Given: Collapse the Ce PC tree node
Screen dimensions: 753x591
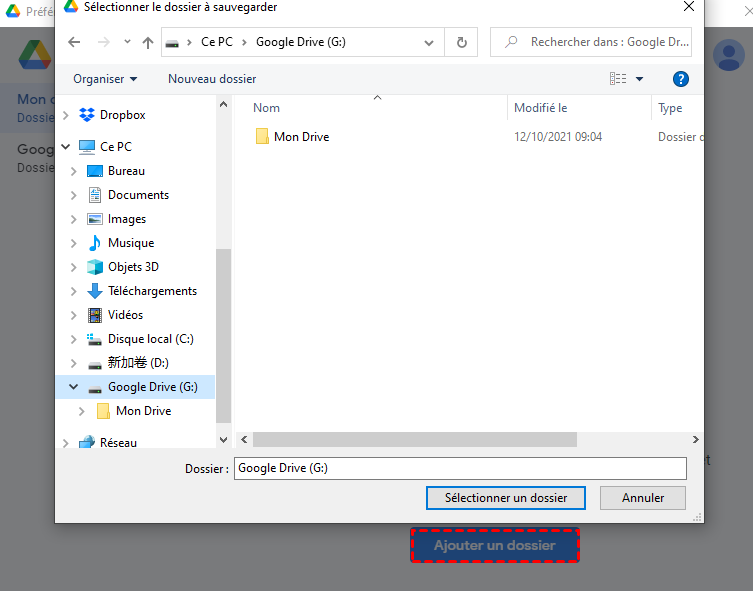Looking at the screenshot, I should click(66, 146).
